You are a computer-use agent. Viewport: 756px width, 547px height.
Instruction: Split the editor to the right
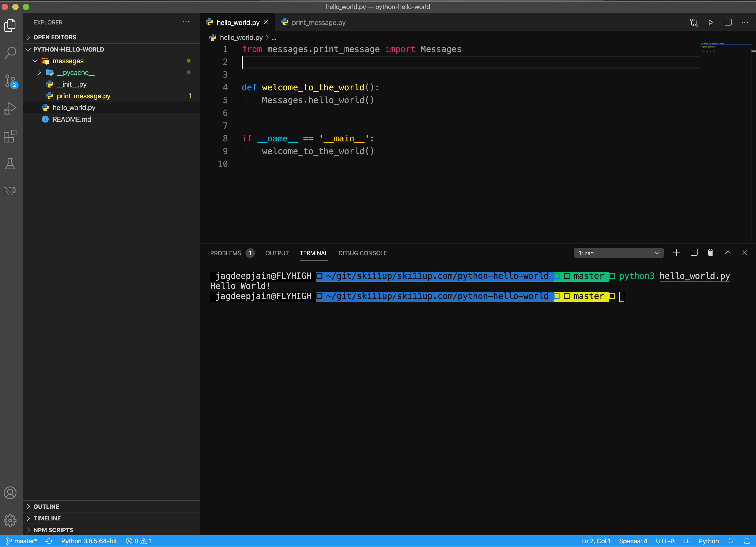coord(728,22)
